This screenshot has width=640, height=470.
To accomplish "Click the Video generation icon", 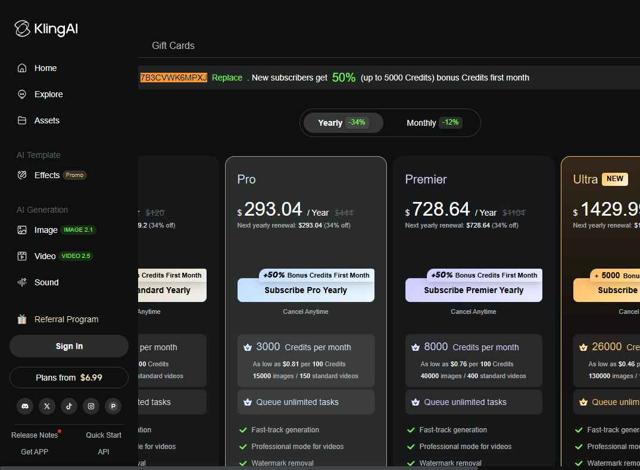I will pyautogui.click(x=22, y=256).
